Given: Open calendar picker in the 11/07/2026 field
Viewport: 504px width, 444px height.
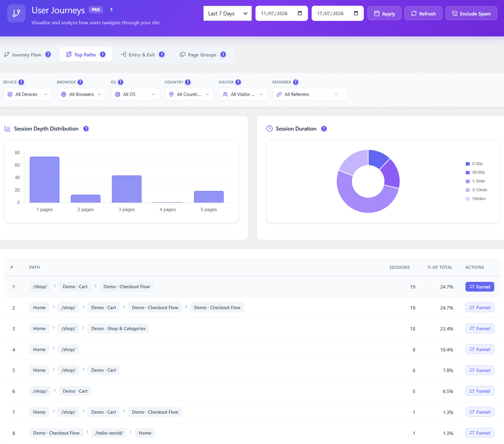Looking at the screenshot, I should click(x=300, y=13).
